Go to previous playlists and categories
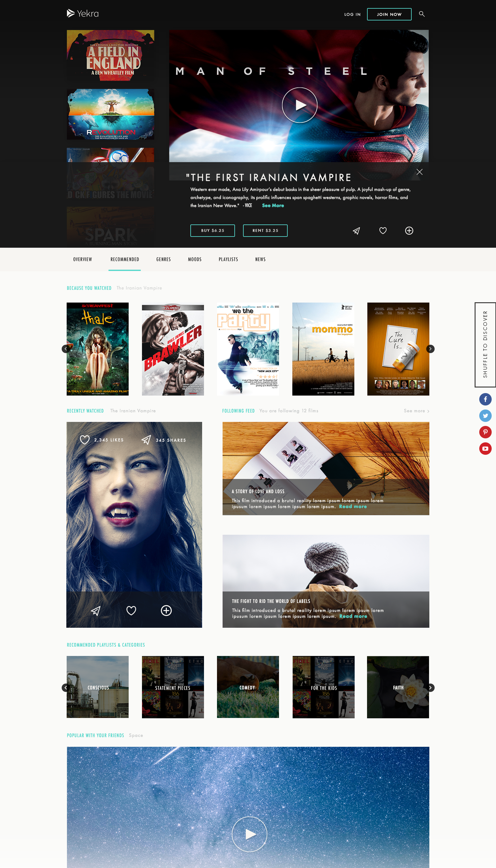Screen dimensions: 496x868 pyautogui.click(x=66, y=688)
